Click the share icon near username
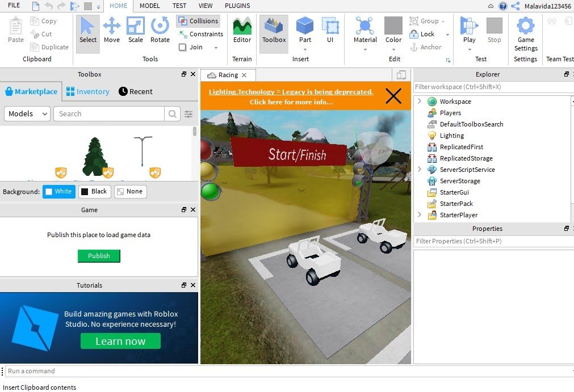 (515, 6)
